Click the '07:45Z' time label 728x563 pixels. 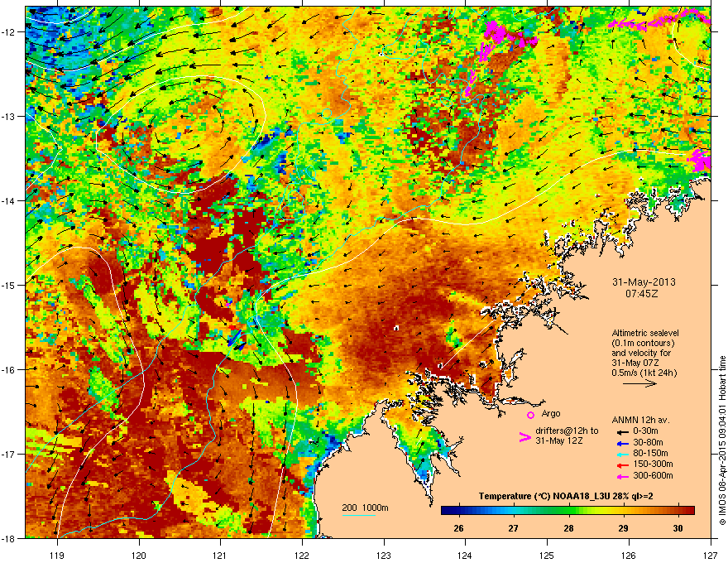pyautogui.click(x=642, y=294)
